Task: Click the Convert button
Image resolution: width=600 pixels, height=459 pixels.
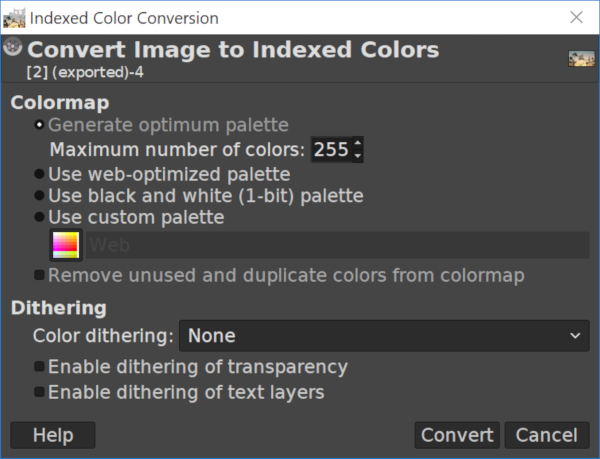Action: click(457, 435)
